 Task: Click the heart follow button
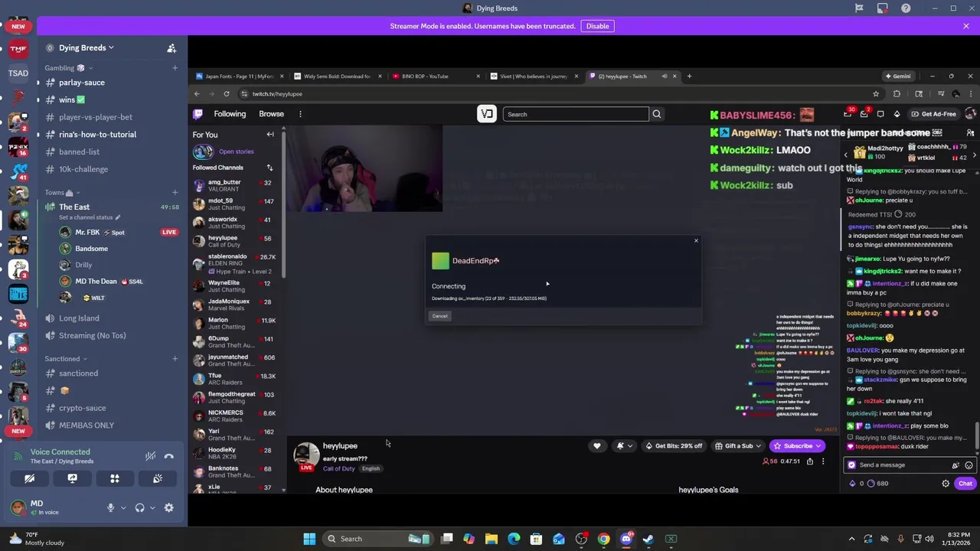tap(597, 445)
